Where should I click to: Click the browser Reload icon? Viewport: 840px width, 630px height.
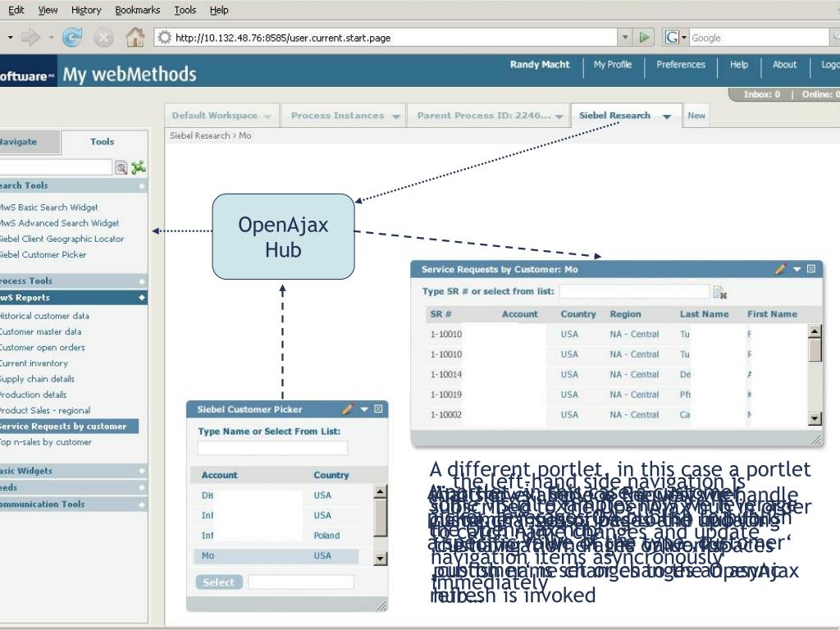coord(72,38)
